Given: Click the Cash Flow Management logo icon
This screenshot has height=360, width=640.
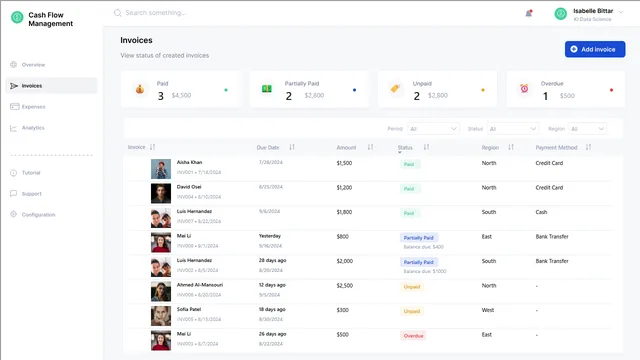Looking at the screenshot, I should pyautogui.click(x=17, y=17).
